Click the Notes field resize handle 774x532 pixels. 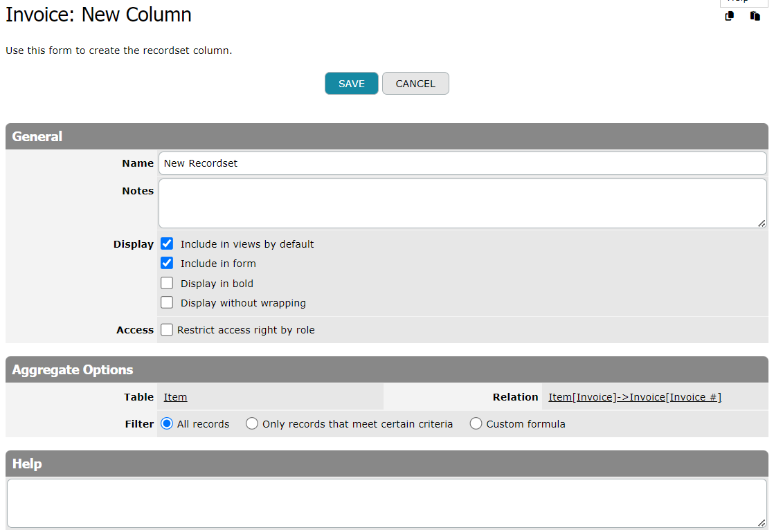762,223
